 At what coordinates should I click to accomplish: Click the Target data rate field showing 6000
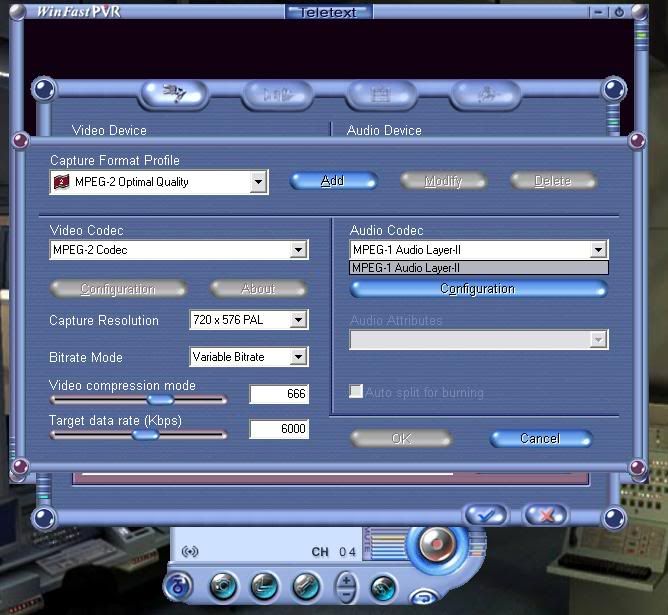[279, 429]
